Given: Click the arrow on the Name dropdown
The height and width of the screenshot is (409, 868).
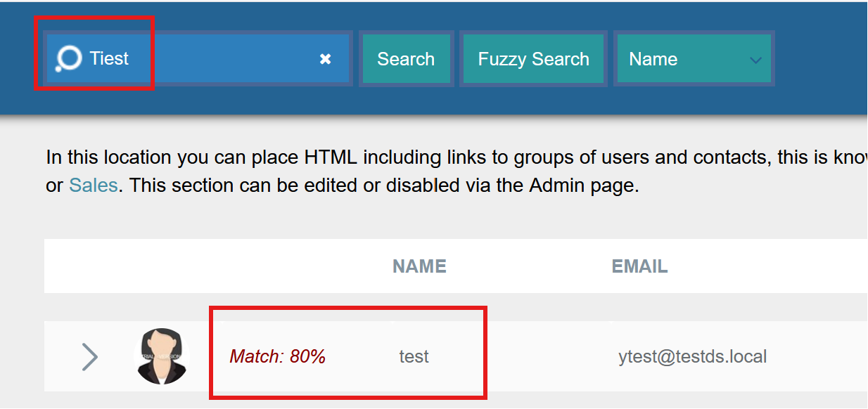Looking at the screenshot, I should point(755,60).
